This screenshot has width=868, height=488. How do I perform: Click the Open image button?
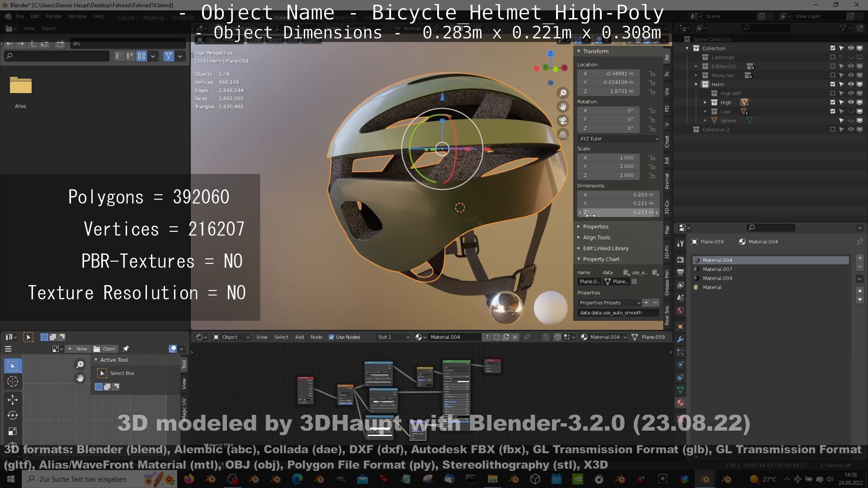(x=104, y=349)
